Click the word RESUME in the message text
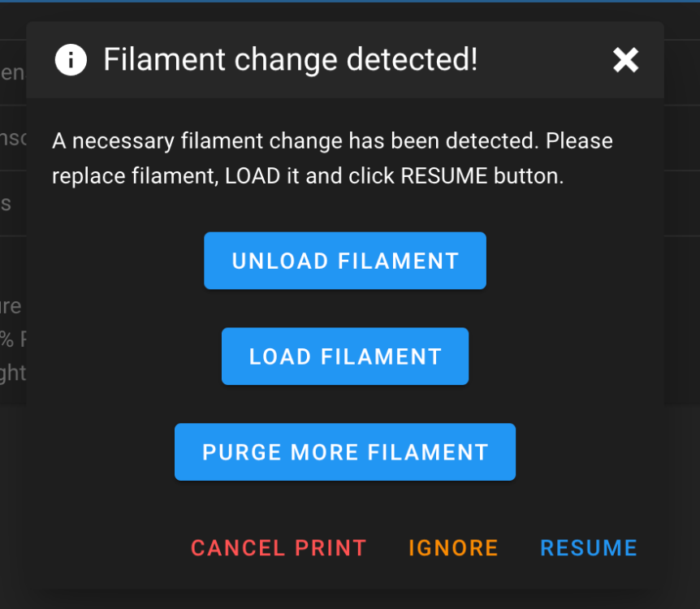700x609 pixels. 443,176
